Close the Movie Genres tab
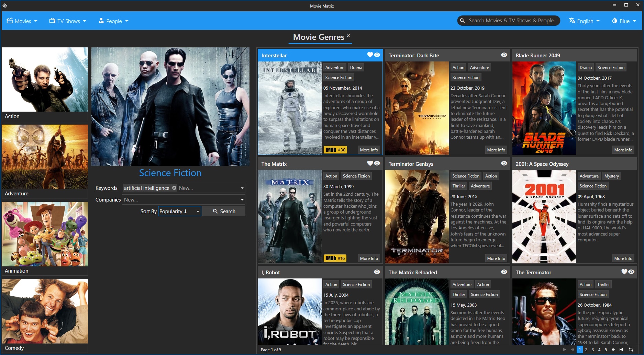644x355 pixels. coord(348,35)
